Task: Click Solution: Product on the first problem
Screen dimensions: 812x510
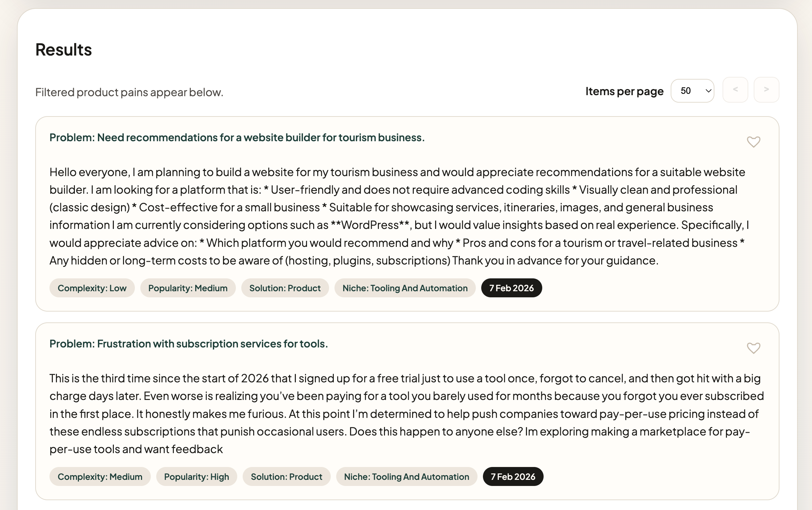Action: tap(285, 288)
